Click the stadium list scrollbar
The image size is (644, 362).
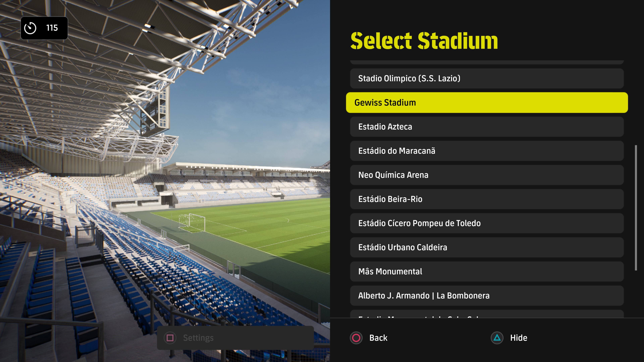[636, 207]
